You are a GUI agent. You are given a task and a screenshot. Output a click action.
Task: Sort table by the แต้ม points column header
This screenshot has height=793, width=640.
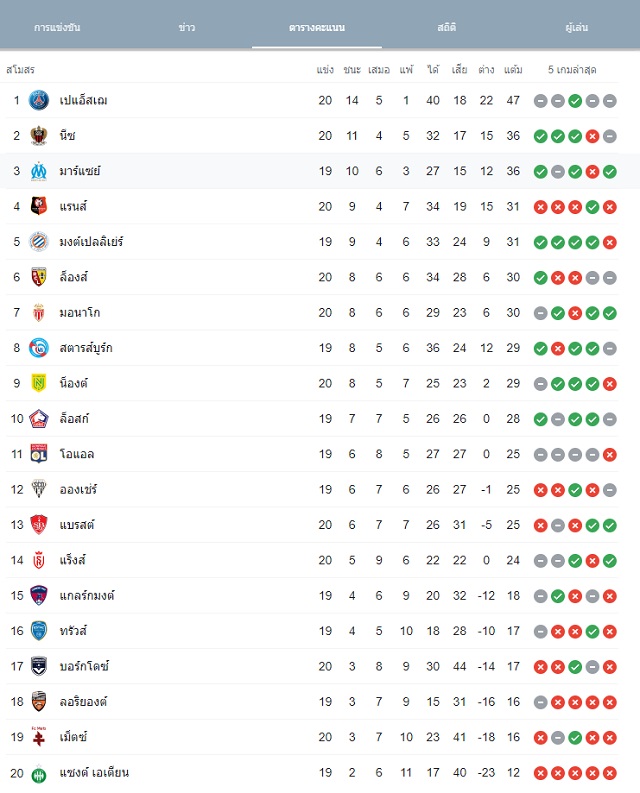(513, 70)
